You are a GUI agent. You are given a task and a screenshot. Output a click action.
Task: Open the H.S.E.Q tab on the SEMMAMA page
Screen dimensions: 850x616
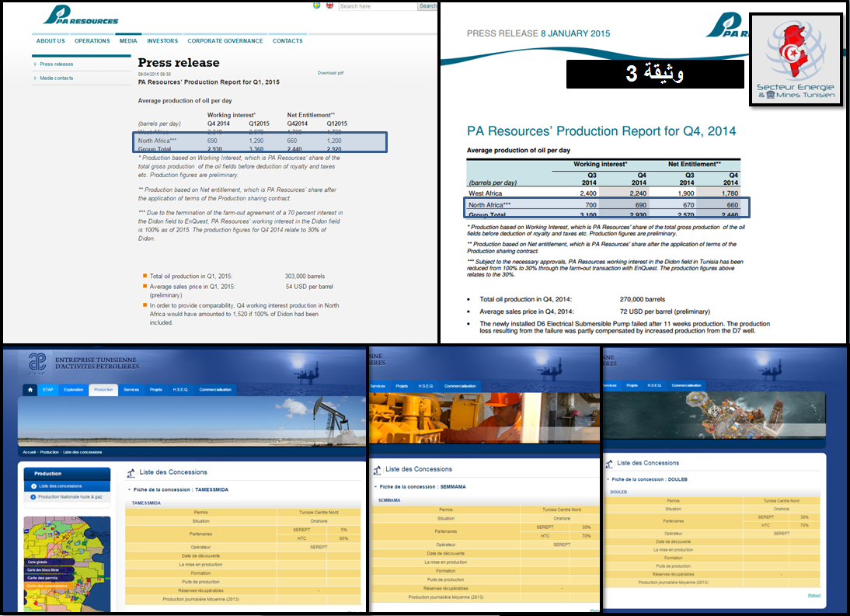coord(426,386)
